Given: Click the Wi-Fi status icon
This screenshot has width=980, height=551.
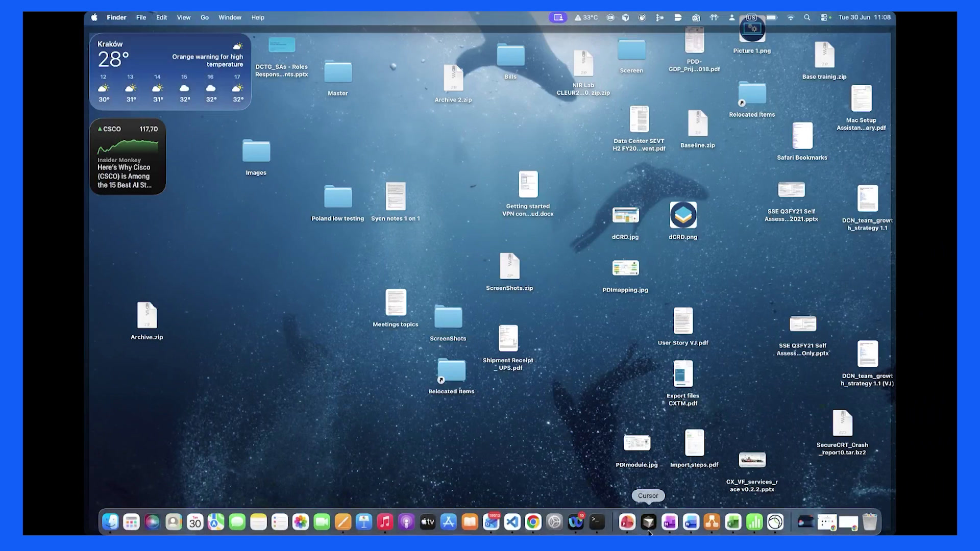Looking at the screenshot, I should coord(791,17).
